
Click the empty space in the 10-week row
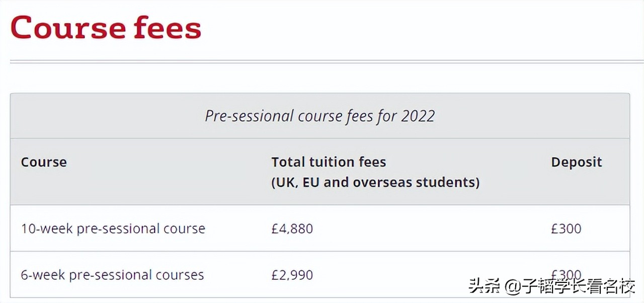pyautogui.click(x=428, y=229)
